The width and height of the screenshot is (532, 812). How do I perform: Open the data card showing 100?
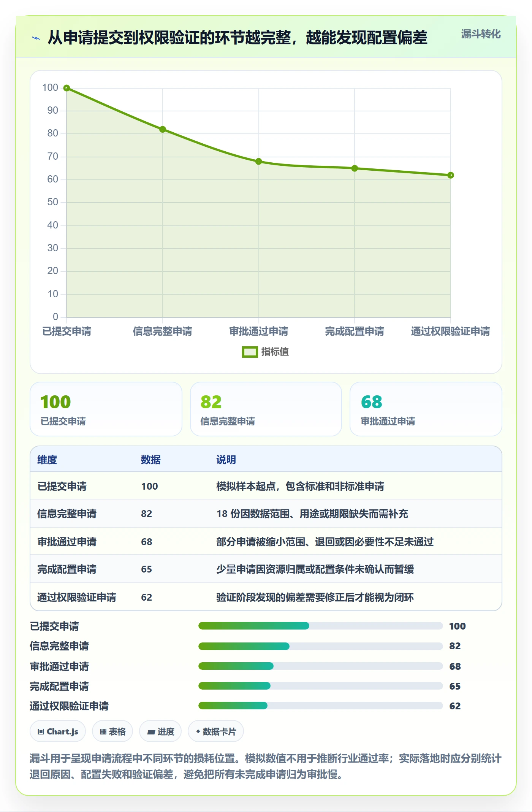coord(106,409)
